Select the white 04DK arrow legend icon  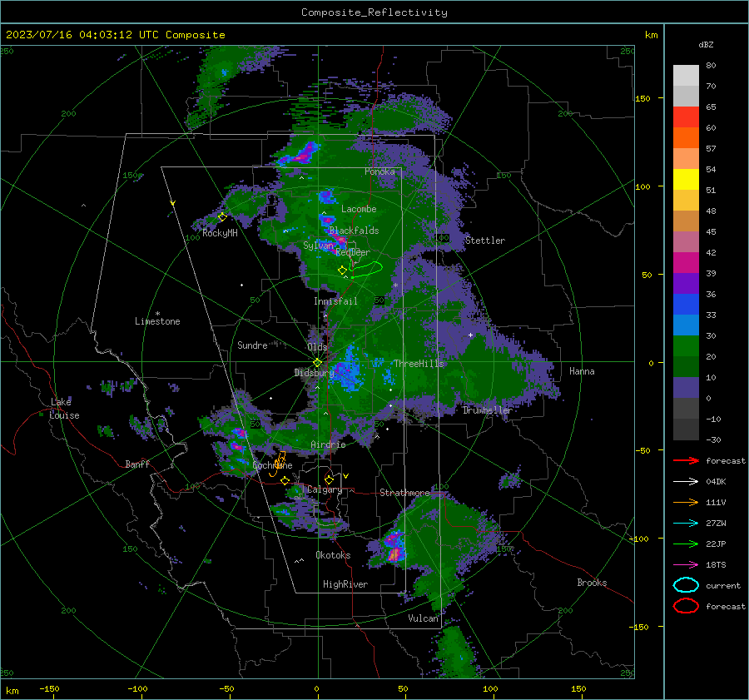[x=686, y=481]
